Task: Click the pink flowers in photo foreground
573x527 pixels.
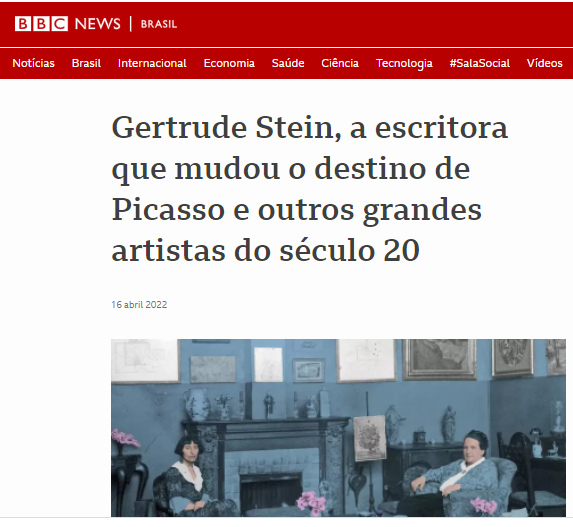Action: 311,503
